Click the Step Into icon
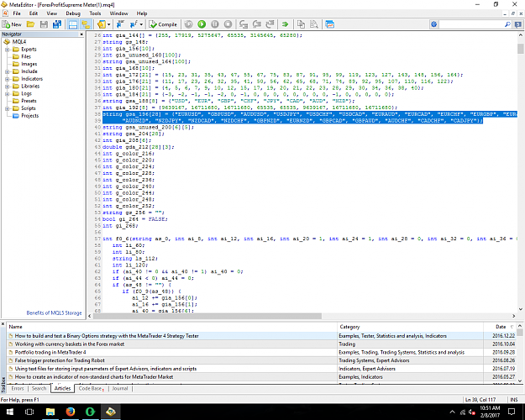Viewport: 525px width, 420px height. (244, 24)
